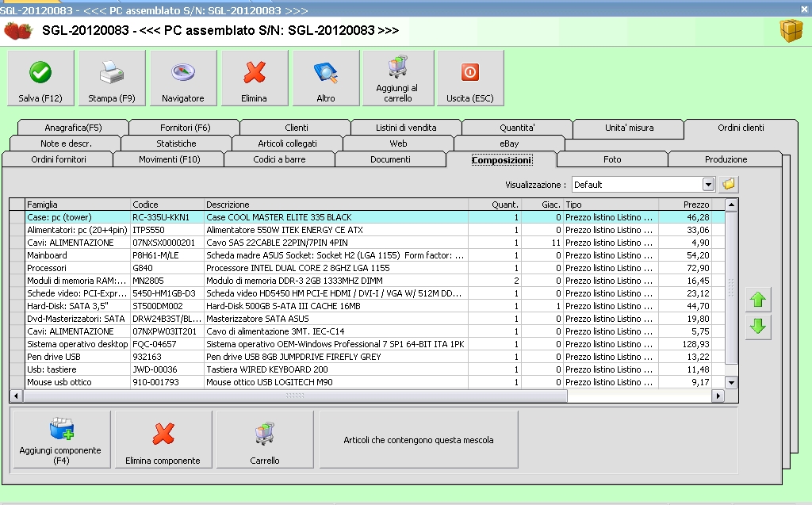Image resolution: width=812 pixels, height=505 pixels.
Task: Open the Articoli collegati tab
Action: click(x=287, y=143)
